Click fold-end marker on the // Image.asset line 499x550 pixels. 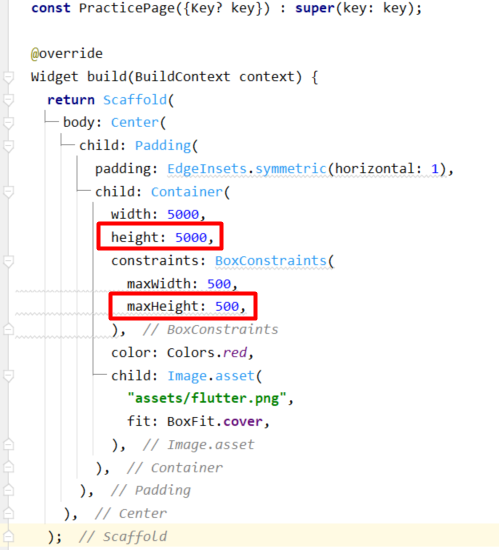8,444
